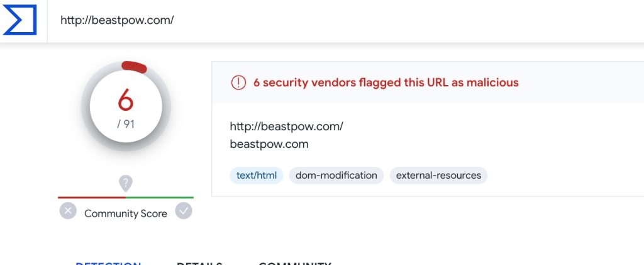
Task: Select the text/html tag
Action: pyautogui.click(x=257, y=176)
